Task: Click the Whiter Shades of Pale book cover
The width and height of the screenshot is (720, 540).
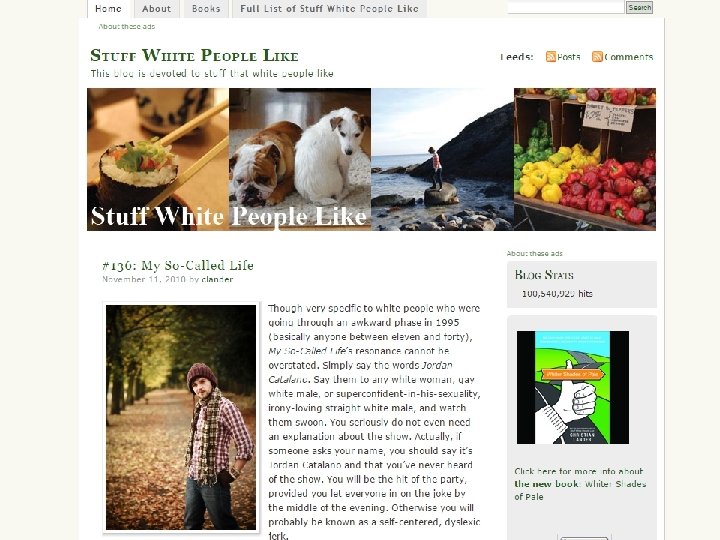Action: (x=573, y=388)
